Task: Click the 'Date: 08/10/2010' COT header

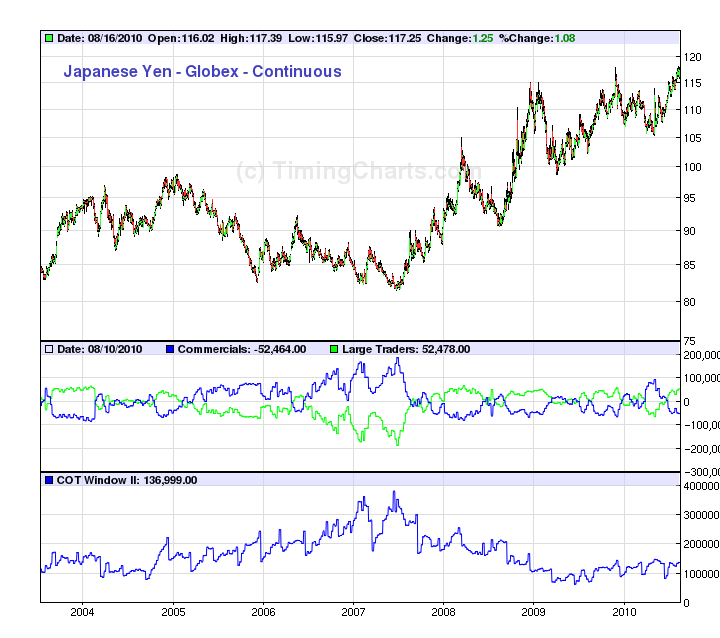Action: (100, 349)
